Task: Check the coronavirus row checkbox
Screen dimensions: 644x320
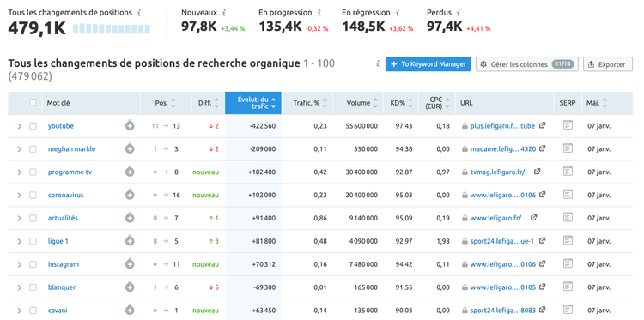Action: pos(33,195)
